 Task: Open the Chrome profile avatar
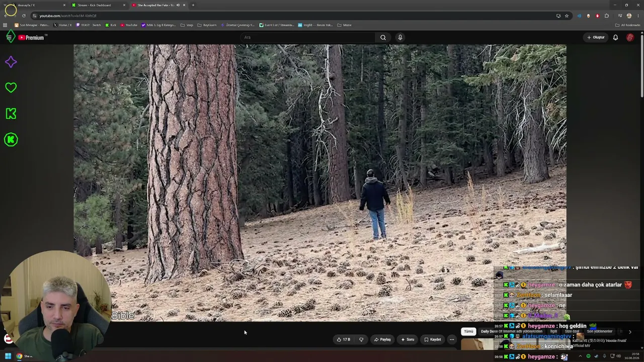tap(629, 16)
